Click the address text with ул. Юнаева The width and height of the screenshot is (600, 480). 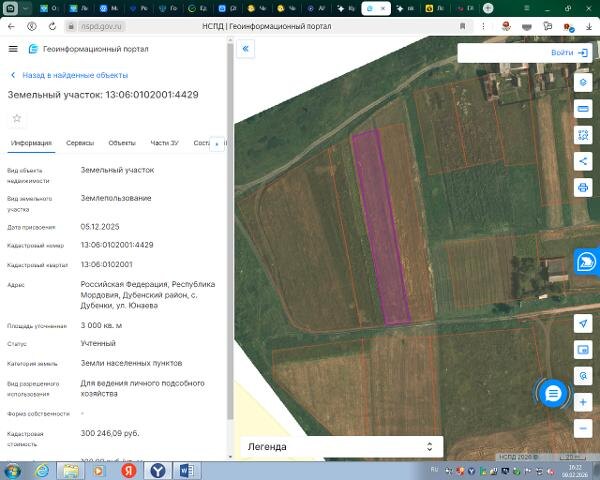pos(148,295)
